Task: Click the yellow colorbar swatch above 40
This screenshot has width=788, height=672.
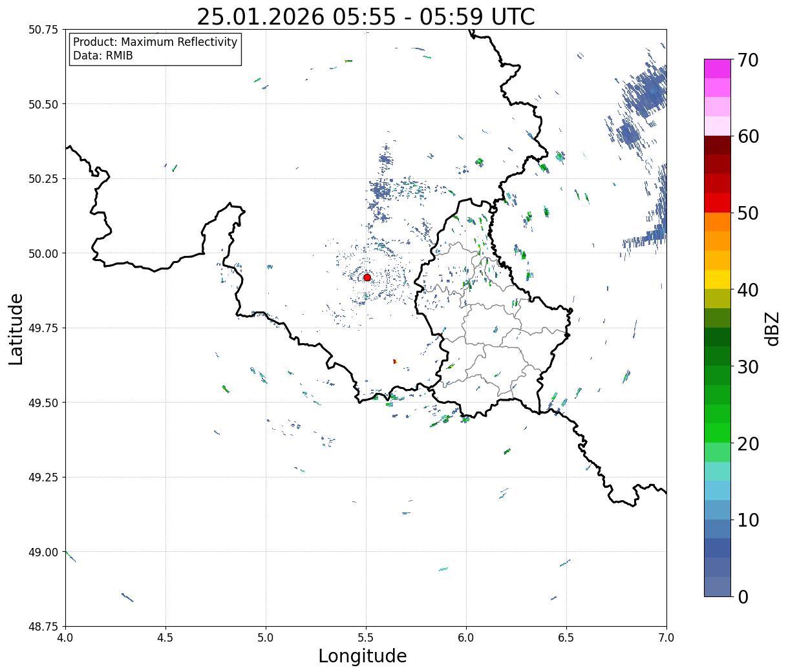Action: [718, 279]
